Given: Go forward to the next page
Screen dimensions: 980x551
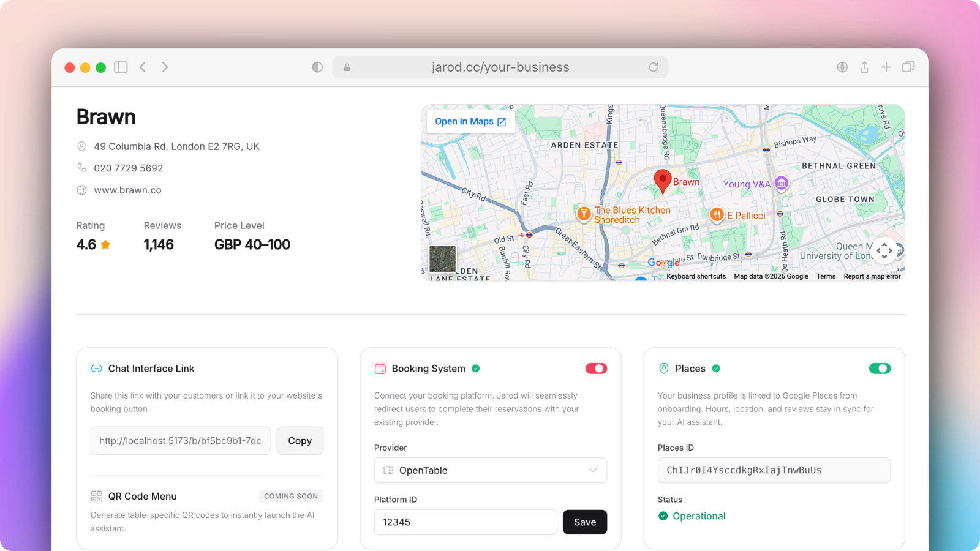Looking at the screenshot, I should 165,67.
